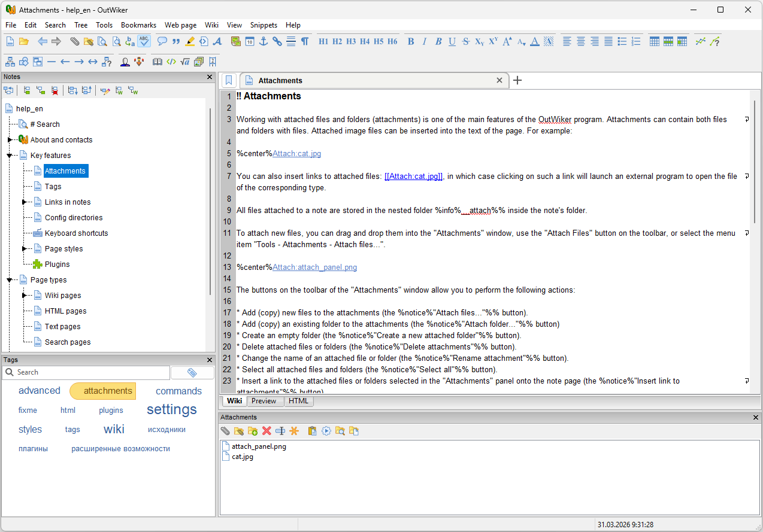763x532 pixels.
Task: Toggle underline formatting with the U icon
Action: click(452, 41)
